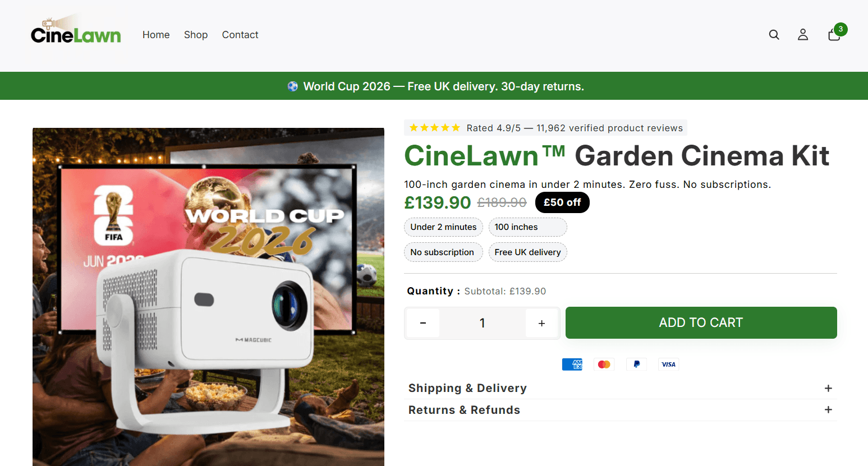Viewport: 868px width, 466px height.
Task: Open the Contact page
Action: point(240,35)
